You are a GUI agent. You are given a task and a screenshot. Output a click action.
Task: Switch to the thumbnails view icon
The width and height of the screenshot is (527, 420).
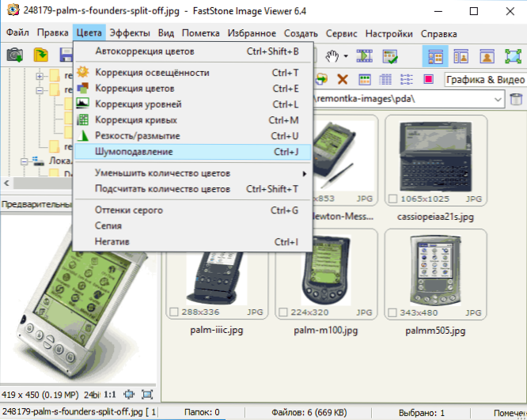pos(365,80)
